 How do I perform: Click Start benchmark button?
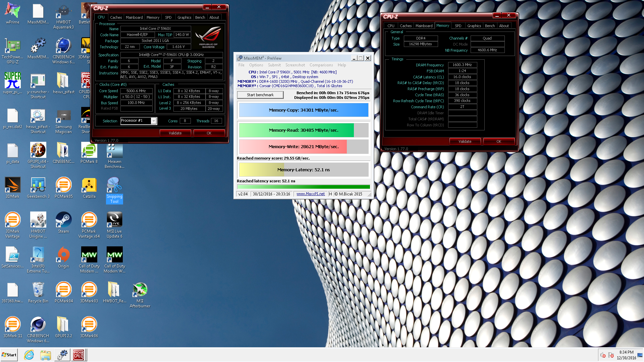260,95
